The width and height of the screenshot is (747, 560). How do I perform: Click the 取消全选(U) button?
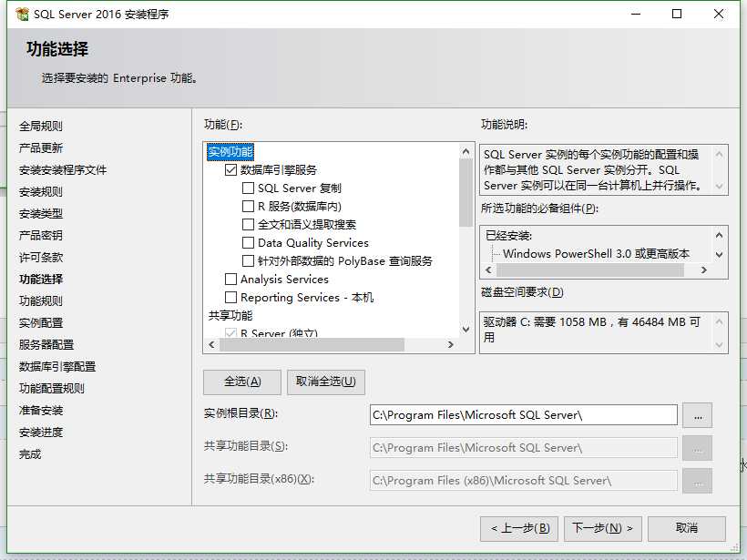coord(326,382)
